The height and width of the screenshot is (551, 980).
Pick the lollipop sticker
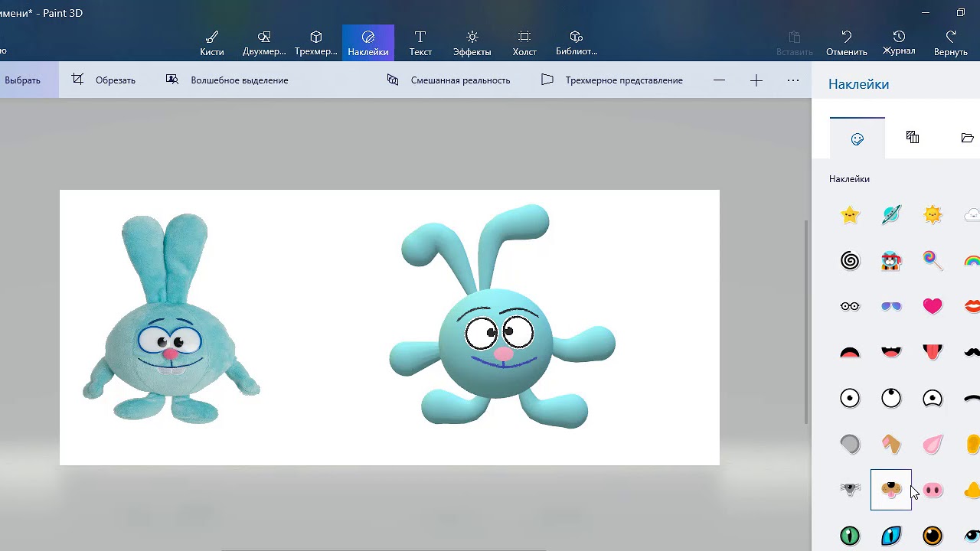[933, 261]
